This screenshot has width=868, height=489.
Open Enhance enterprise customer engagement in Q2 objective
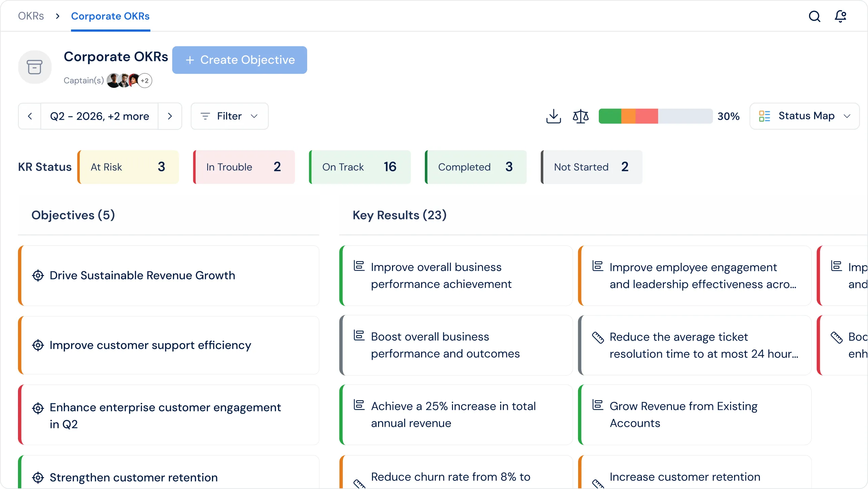click(x=169, y=415)
